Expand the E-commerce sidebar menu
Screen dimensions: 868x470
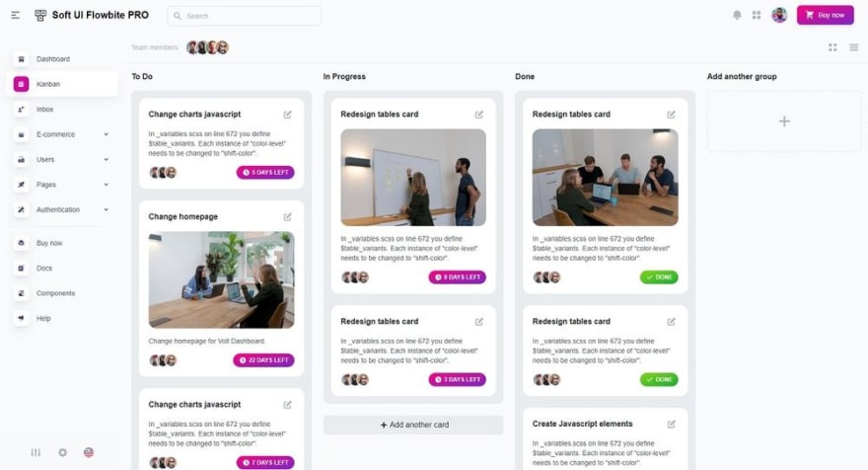tap(62, 134)
